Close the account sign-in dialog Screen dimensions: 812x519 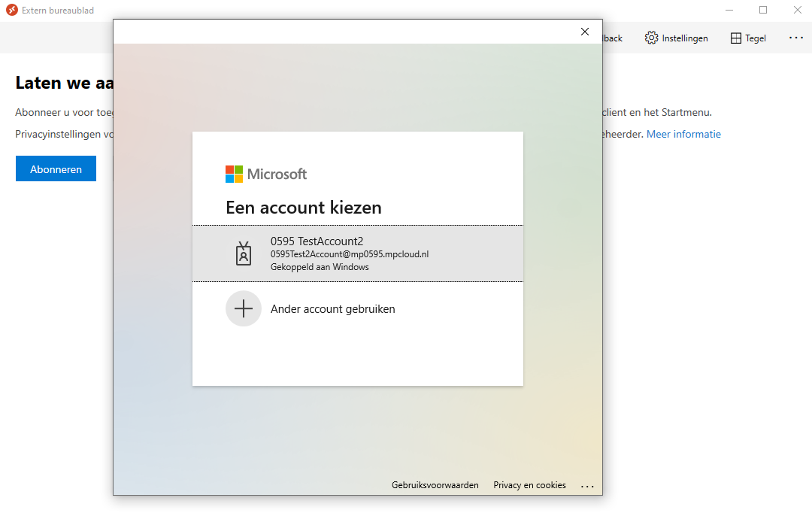pyautogui.click(x=585, y=32)
